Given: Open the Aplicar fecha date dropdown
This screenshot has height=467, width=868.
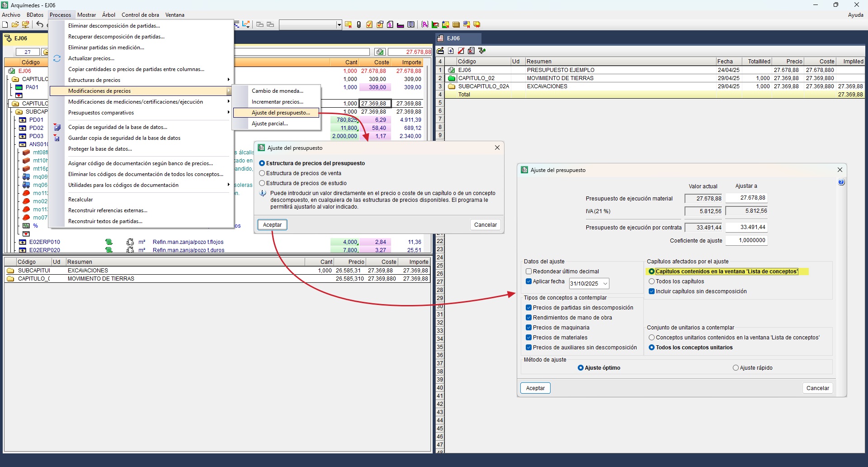Looking at the screenshot, I should pyautogui.click(x=605, y=284).
